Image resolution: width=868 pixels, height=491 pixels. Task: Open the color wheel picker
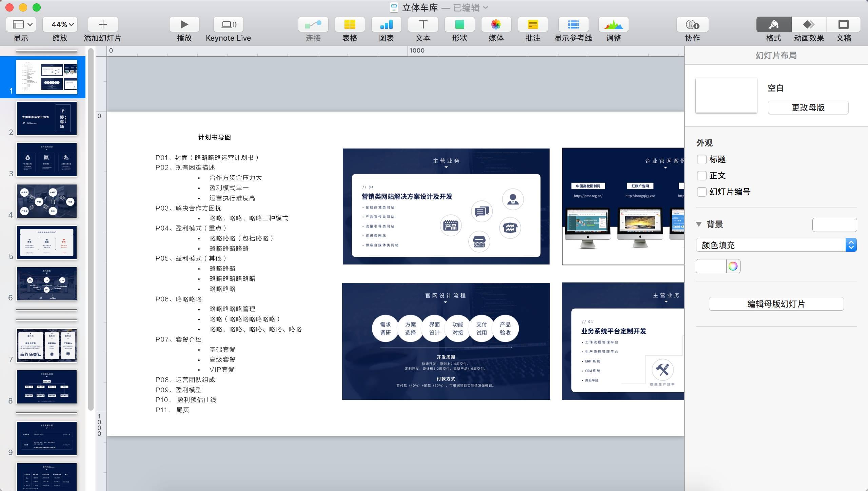point(733,266)
